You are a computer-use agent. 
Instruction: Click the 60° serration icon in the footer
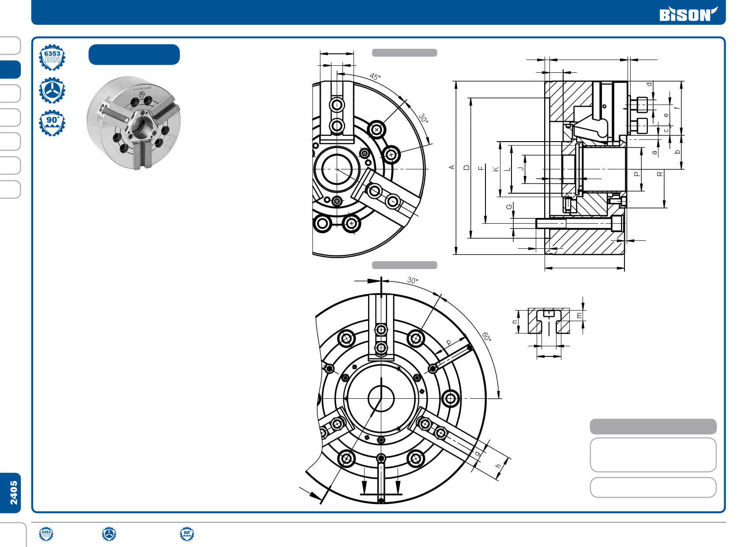(187, 534)
